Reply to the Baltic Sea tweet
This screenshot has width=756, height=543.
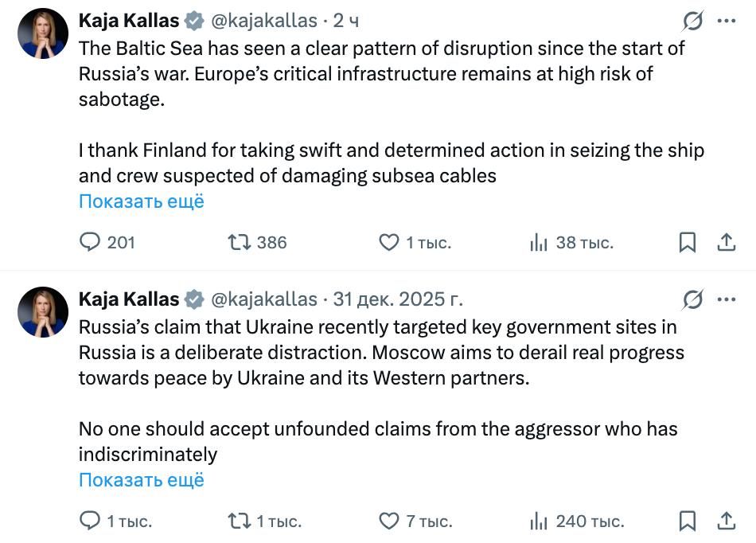92,242
